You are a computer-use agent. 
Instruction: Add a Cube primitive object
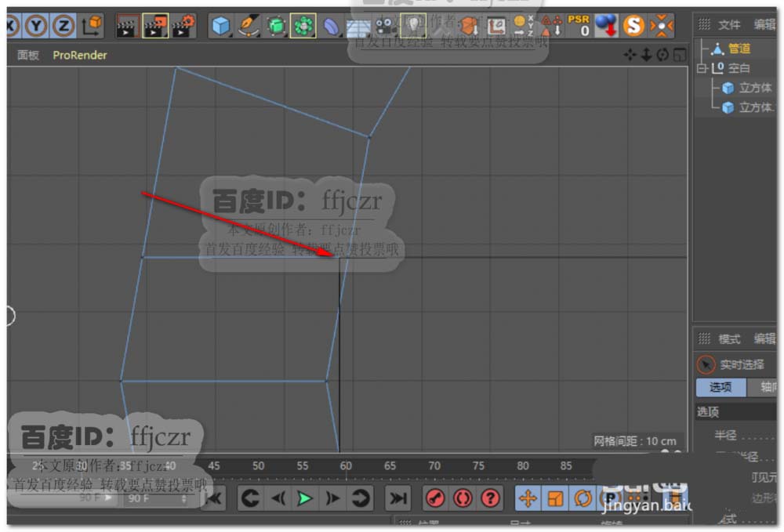220,26
